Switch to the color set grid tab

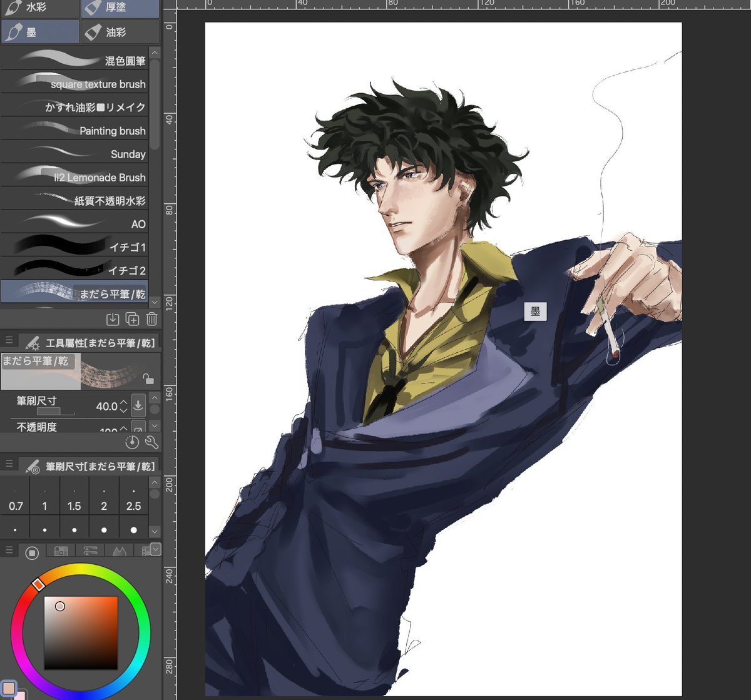tap(61, 551)
